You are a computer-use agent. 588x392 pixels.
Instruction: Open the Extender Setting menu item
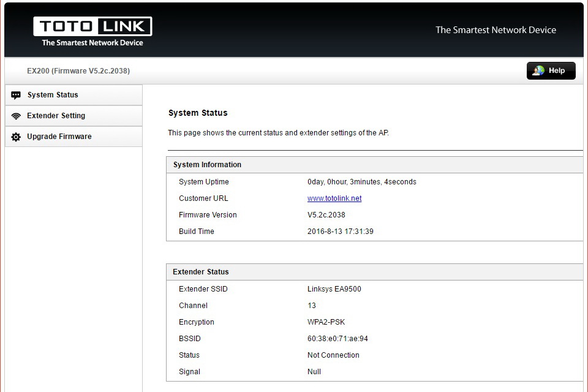(x=56, y=116)
